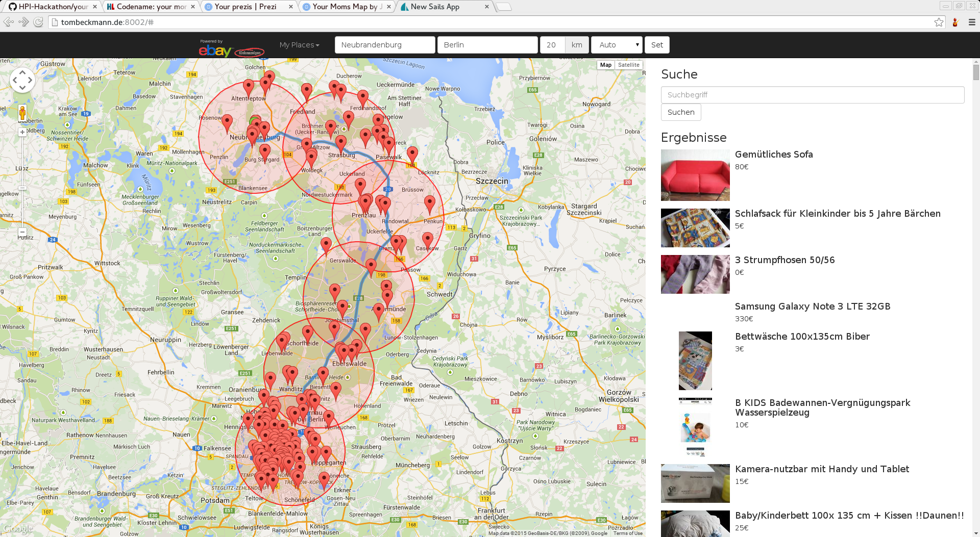The height and width of the screenshot is (537, 980).
Task: Open the map Terms of Use link
Action: tap(628, 533)
